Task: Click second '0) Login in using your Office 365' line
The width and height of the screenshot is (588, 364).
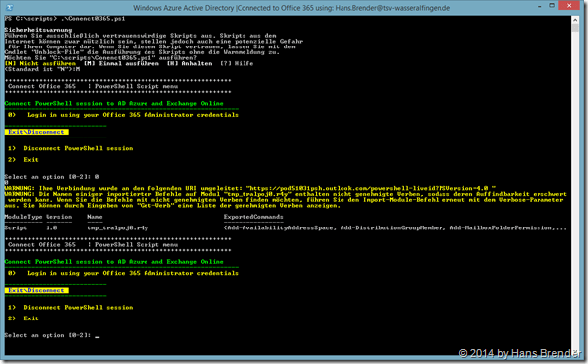Action: click(123, 273)
